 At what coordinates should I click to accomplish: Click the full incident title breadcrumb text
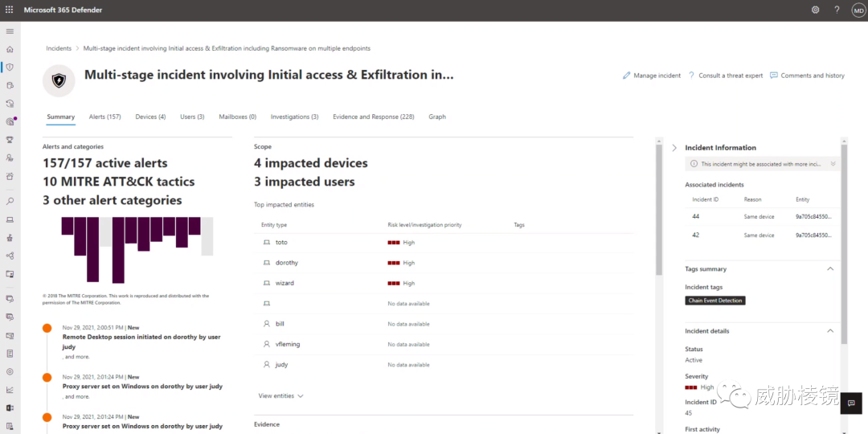click(227, 48)
